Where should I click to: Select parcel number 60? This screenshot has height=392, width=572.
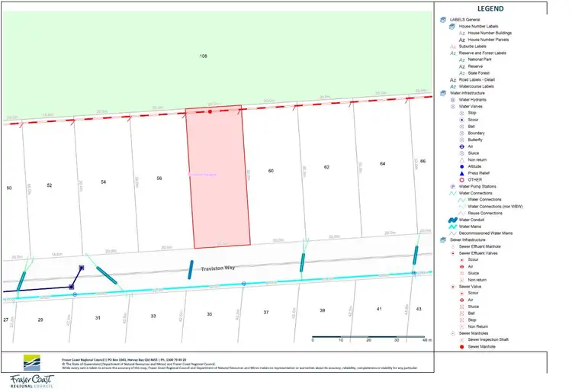pos(271,171)
